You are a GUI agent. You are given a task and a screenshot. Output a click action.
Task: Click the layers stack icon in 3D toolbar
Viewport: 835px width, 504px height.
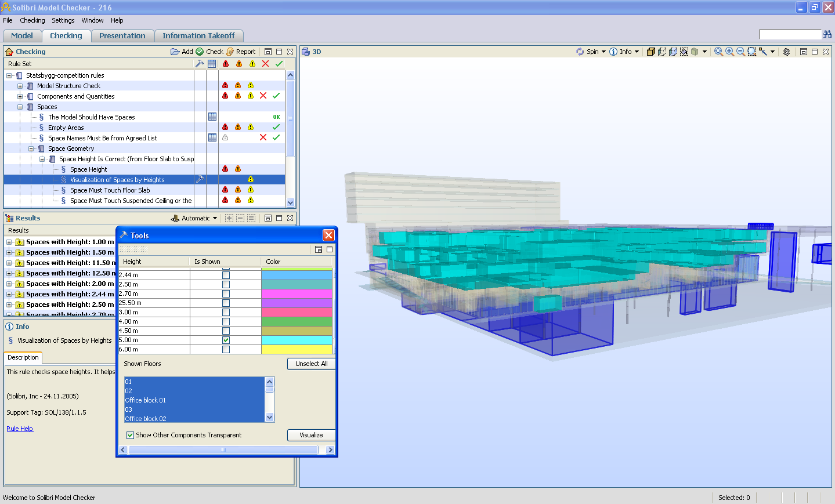click(x=787, y=52)
